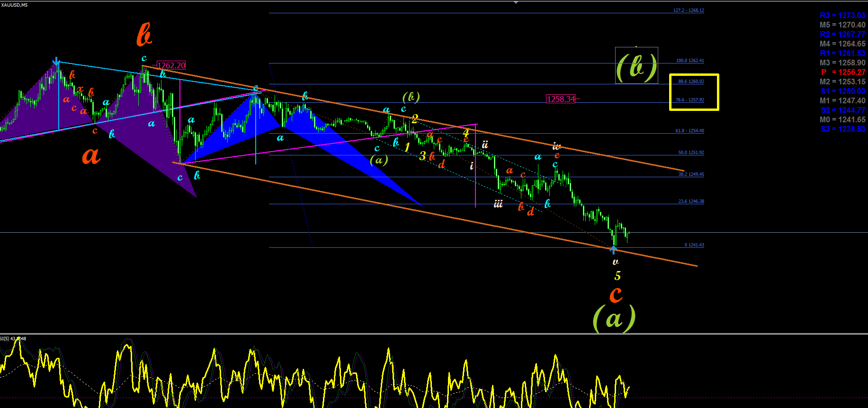Click the large orange c label at bottom
868x408 pixels.
click(x=616, y=294)
